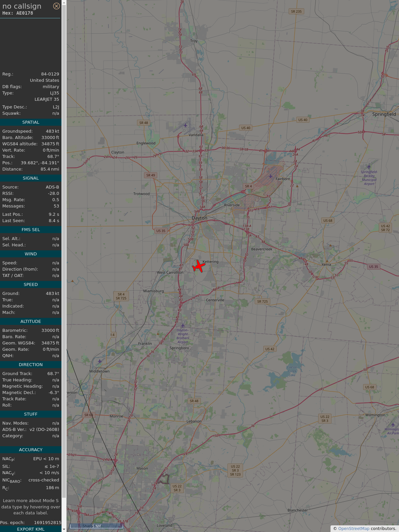Screen dimensions: 399x532
Task: Click the 5 NM map scale bar
Action: tap(96, 526)
